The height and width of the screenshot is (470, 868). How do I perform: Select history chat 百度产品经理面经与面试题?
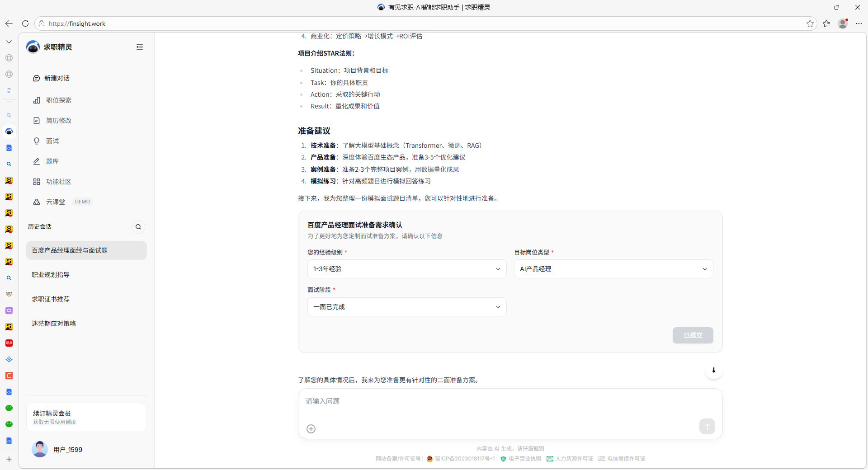pyautogui.click(x=86, y=250)
